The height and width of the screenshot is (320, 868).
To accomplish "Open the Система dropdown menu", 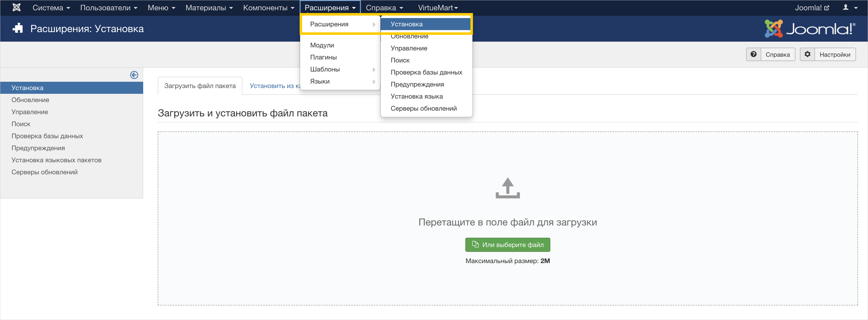I will click(x=51, y=8).
